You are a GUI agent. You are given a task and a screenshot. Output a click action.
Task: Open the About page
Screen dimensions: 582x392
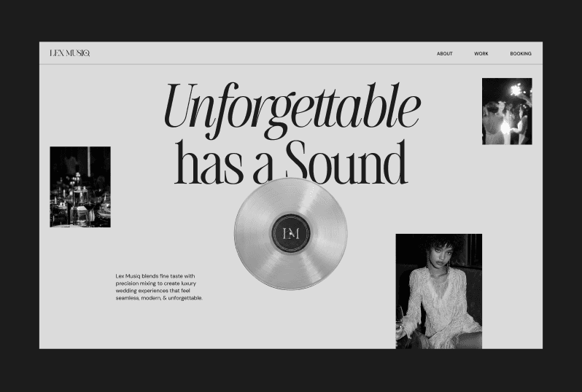(444, 54)
